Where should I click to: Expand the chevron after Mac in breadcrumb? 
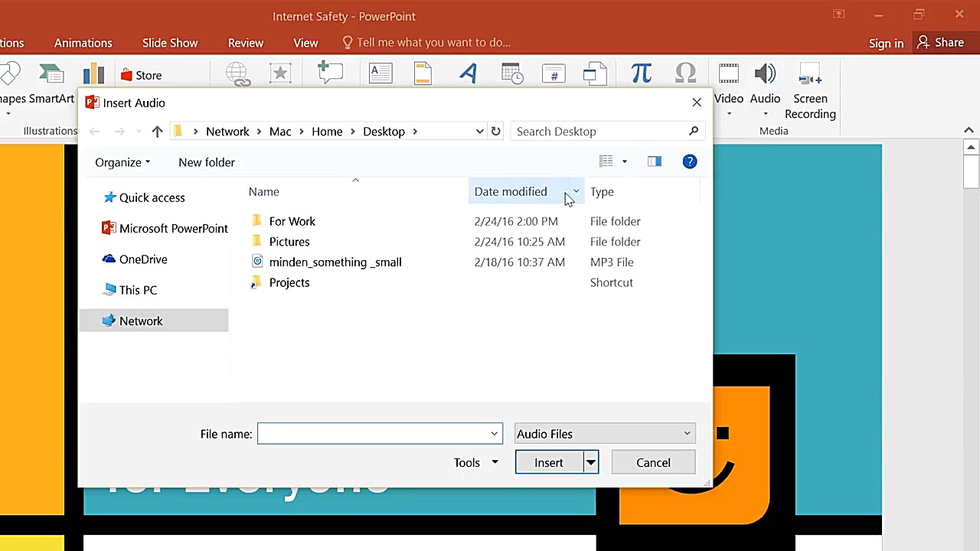pos(301,132)
